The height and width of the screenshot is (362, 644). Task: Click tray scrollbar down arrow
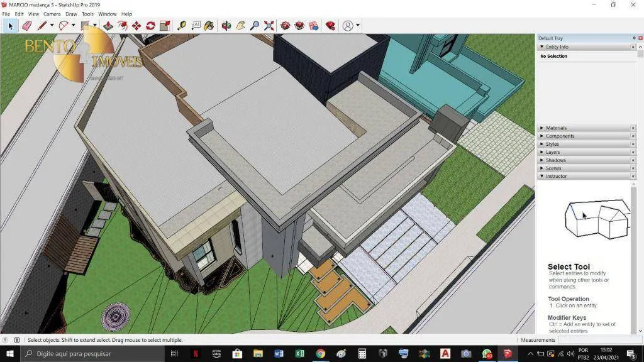(x=640, y=331)
